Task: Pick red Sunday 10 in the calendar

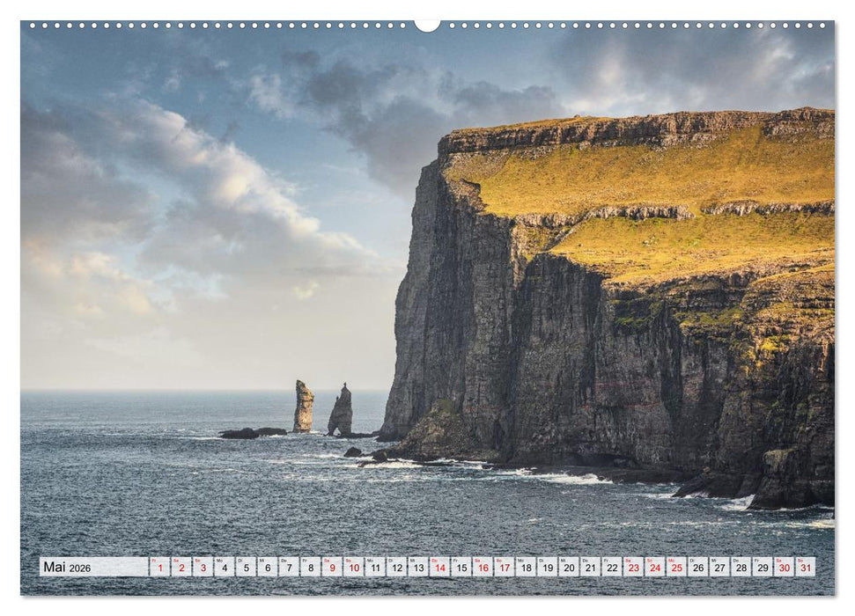Action: 353,568
